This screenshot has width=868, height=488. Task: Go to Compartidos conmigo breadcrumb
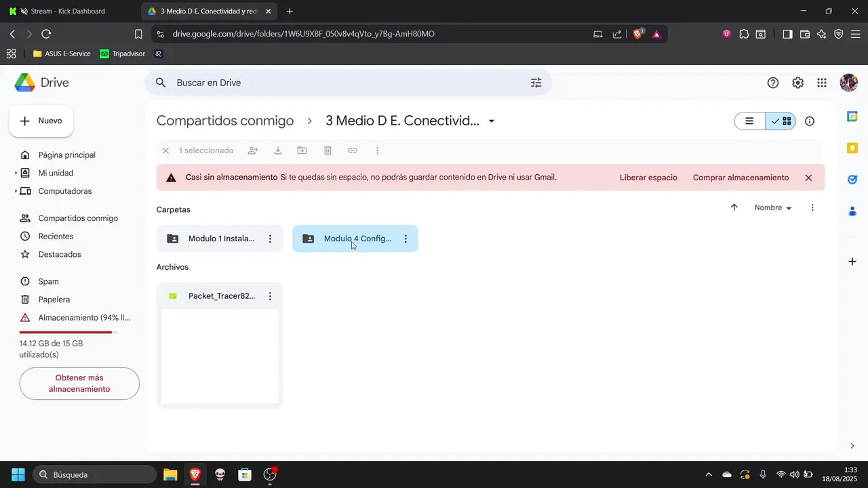coord(225,121)
